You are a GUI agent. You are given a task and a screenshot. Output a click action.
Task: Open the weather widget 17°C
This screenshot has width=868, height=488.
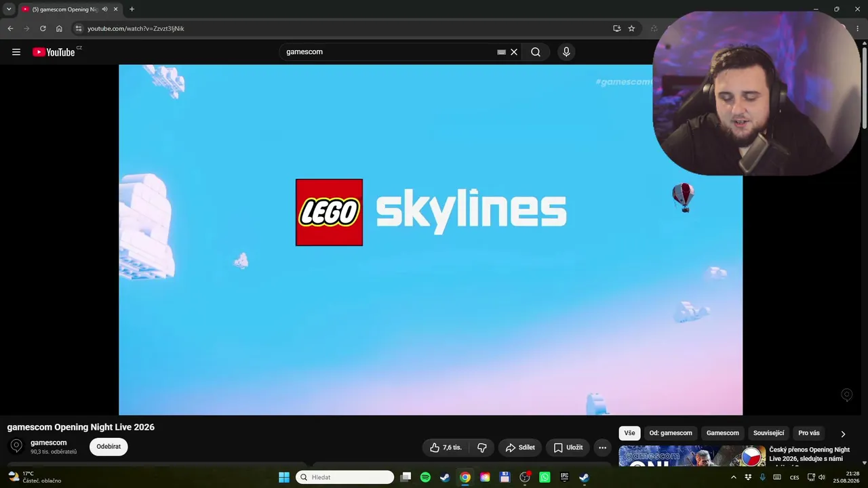(x=35, y=477)
